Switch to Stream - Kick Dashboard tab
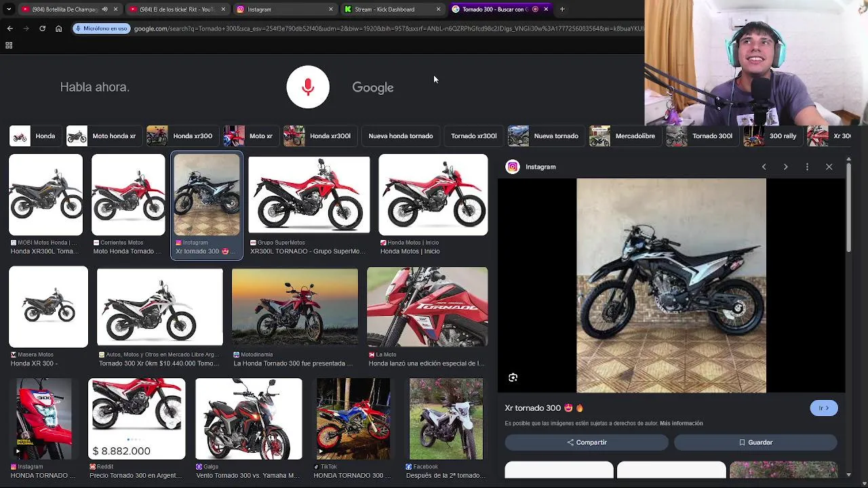This screenshot has width=868, height=488. point(392,9)
